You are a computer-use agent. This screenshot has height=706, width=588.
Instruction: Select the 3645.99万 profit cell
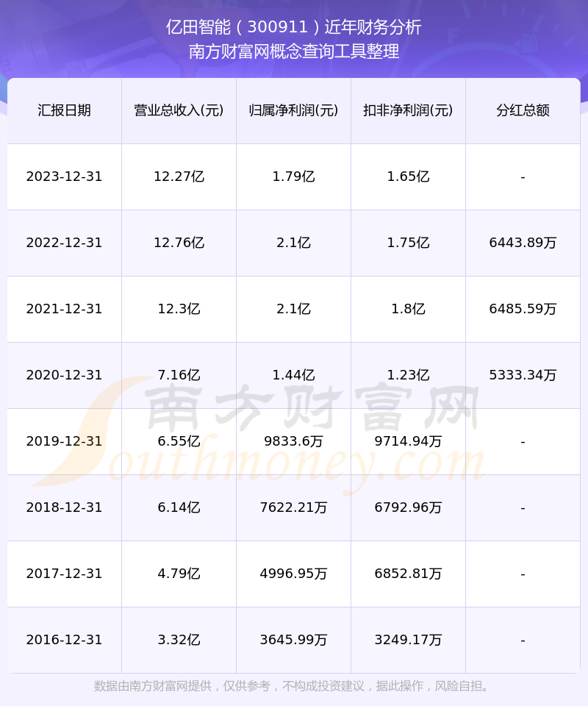click(x=294, y=640)
